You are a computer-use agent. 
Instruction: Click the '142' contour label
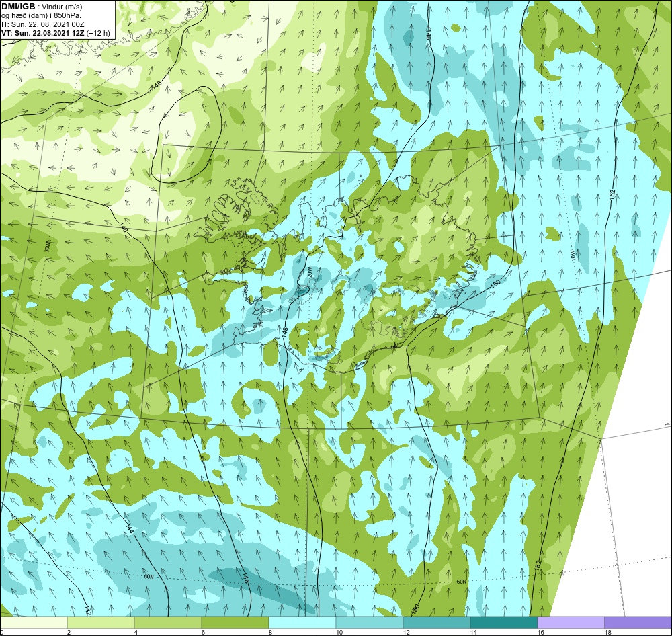tap(87, 610)
